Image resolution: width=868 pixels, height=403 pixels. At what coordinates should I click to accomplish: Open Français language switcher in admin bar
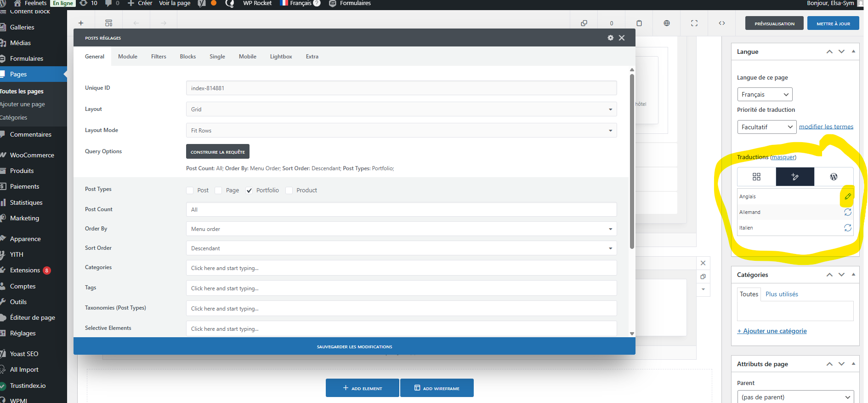(x=300, y=3)
